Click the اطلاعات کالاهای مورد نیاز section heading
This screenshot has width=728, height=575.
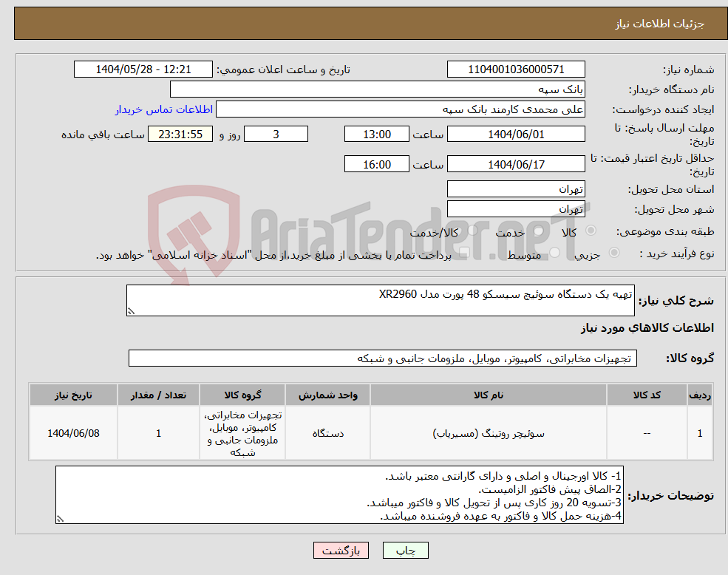click(x=647, y=328)
